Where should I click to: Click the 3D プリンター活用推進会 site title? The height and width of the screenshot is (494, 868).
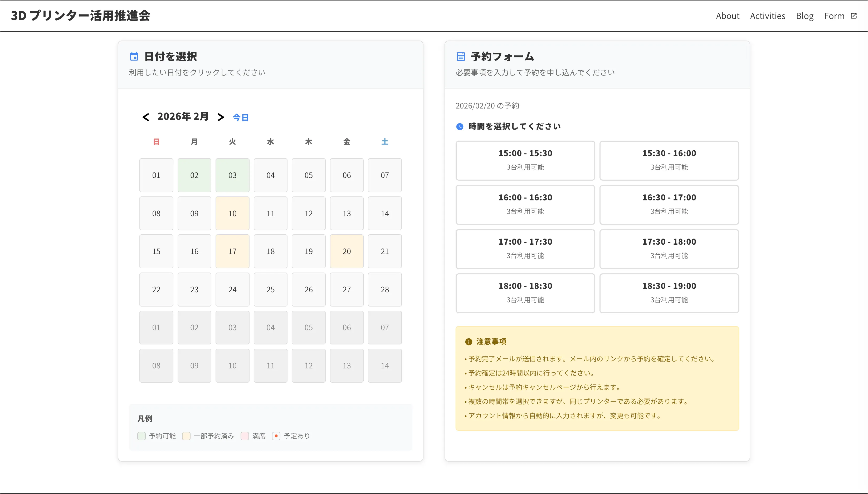coord(80,16)
